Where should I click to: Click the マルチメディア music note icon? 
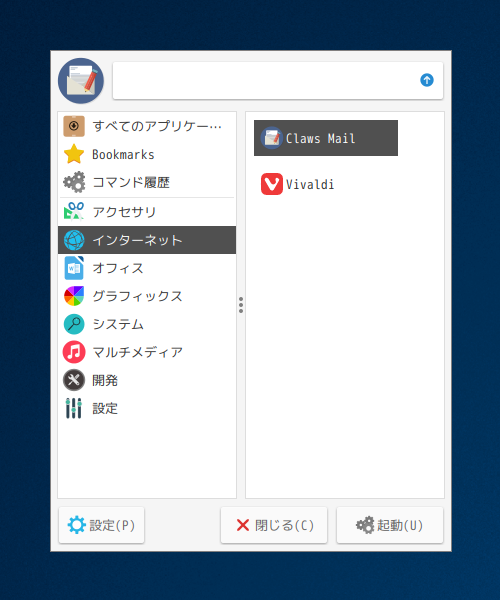[74, 352]
